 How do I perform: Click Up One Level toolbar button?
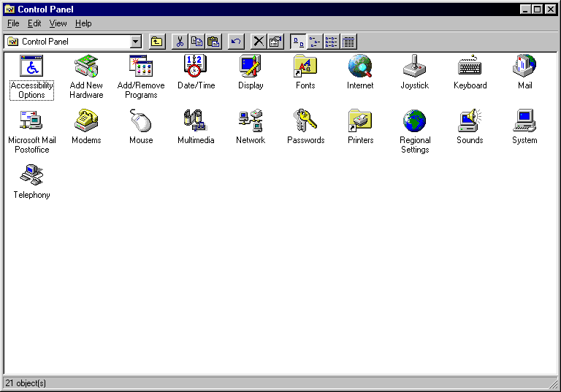[157, 42]
